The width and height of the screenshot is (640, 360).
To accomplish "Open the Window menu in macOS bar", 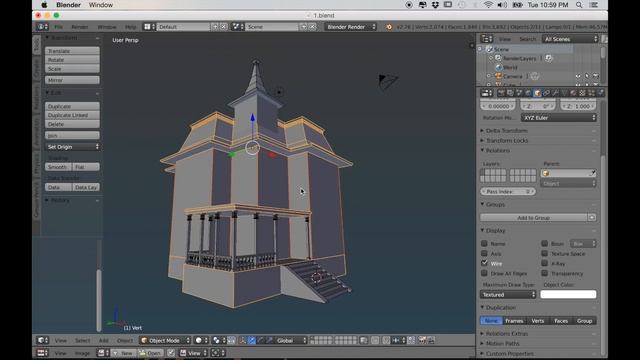I will [x=100, y=5].
